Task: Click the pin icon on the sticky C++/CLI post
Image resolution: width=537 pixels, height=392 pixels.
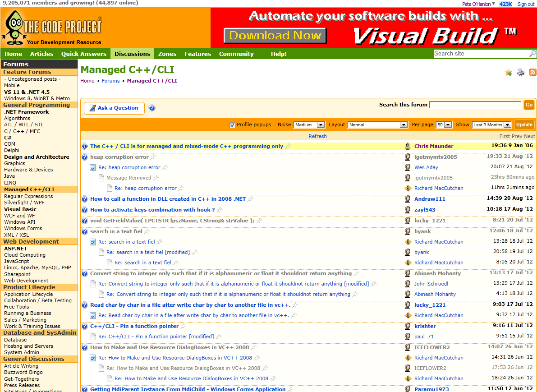Action: pos(288,146)
